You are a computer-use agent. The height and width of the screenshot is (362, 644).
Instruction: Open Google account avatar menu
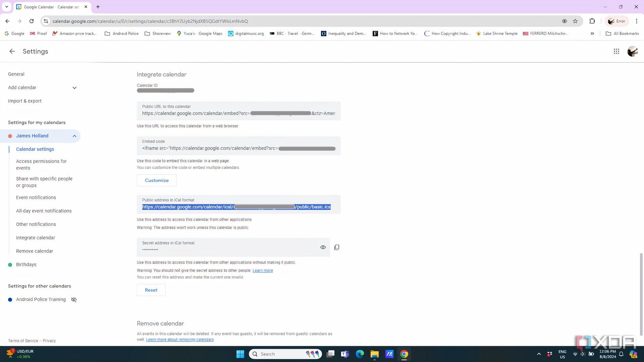tap(632, 51)
